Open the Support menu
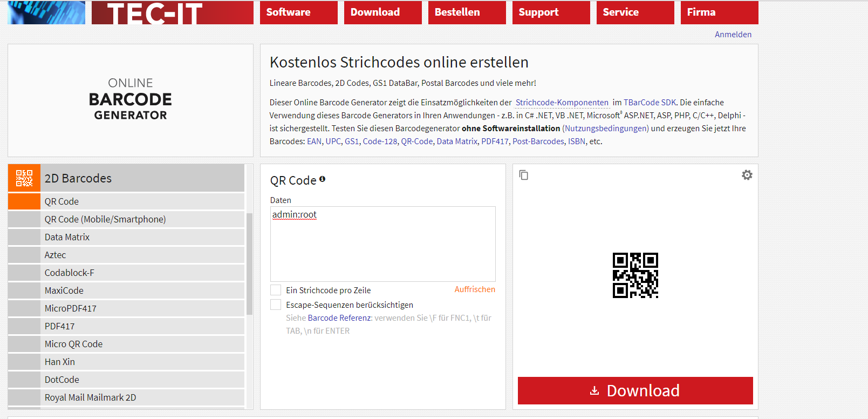 tap(551, 12)
